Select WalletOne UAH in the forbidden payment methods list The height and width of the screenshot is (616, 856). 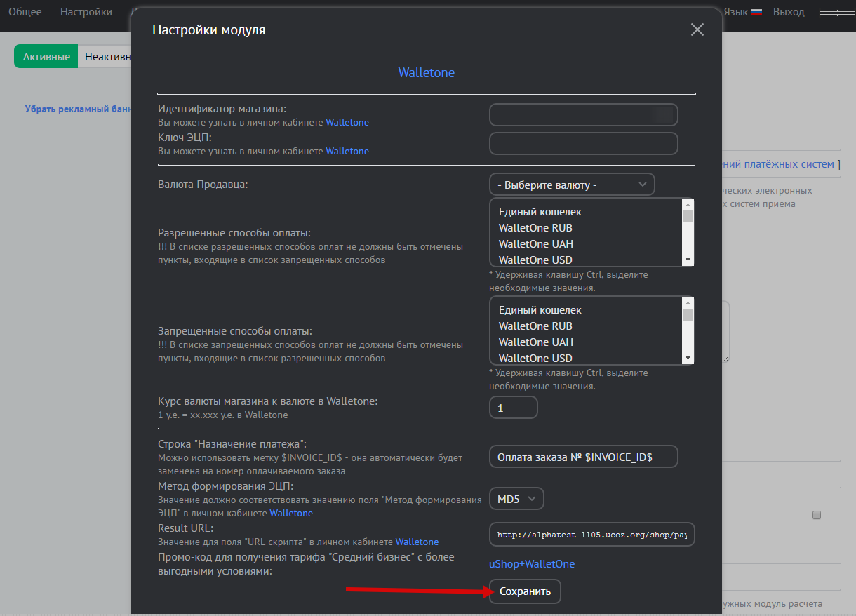(x=535, y=342)
